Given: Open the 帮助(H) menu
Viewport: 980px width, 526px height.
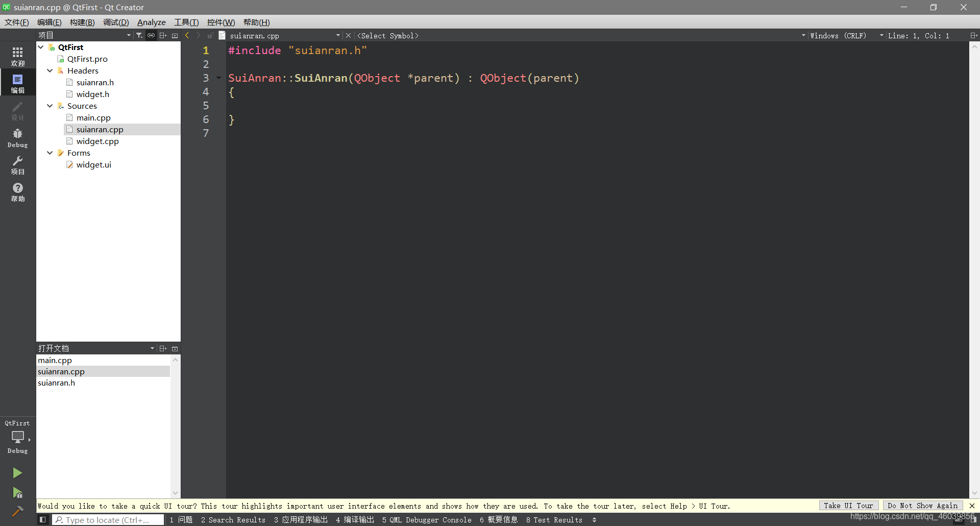Looking at the screenshot, I should 256,22.
